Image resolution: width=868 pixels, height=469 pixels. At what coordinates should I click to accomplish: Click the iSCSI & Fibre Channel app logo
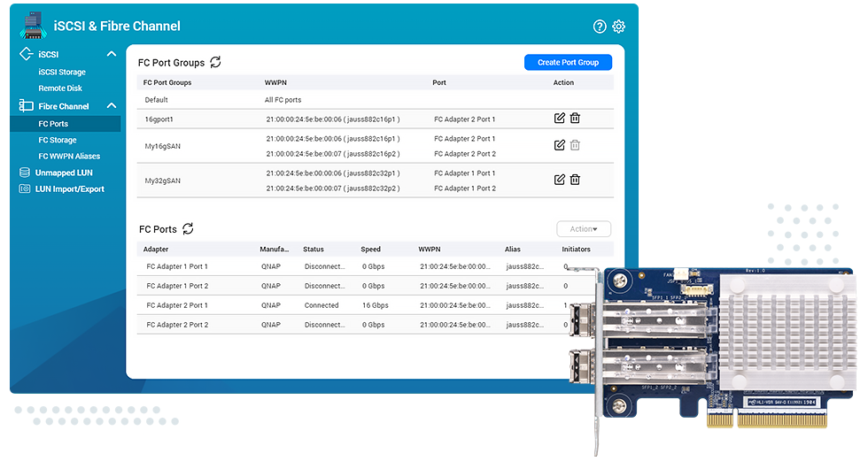pos(33,26)
